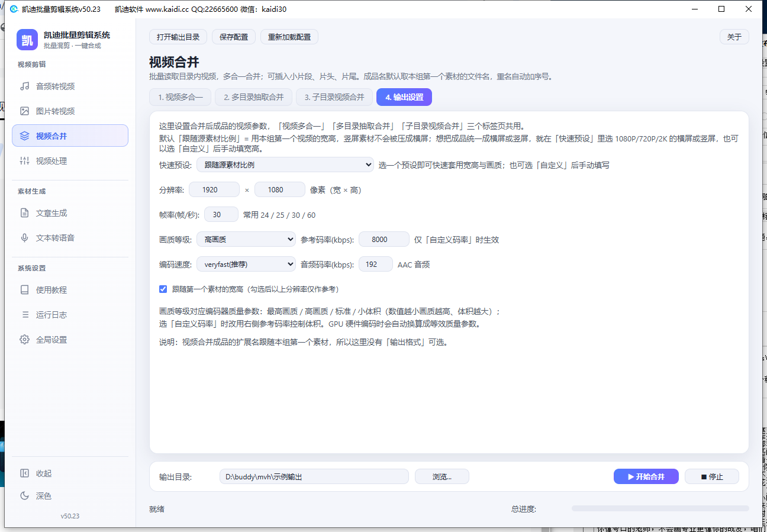Click the gear icon beside 全局设置
Image resolution: width=767 pixels, height=532 pixels.
(x=24, y=340)
